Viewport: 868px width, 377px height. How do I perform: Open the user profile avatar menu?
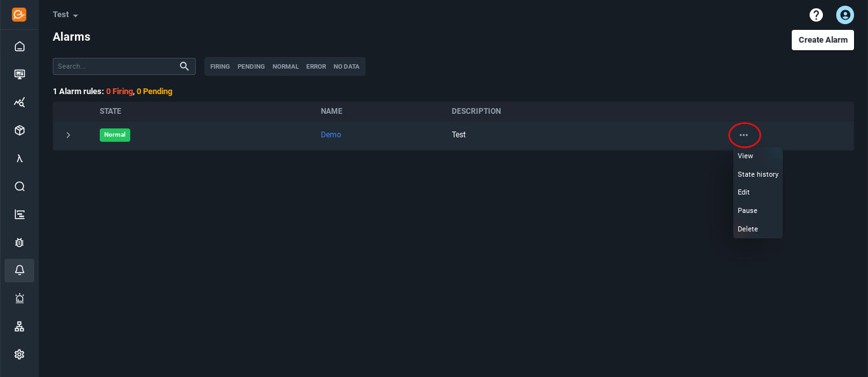tap(845, 15)
